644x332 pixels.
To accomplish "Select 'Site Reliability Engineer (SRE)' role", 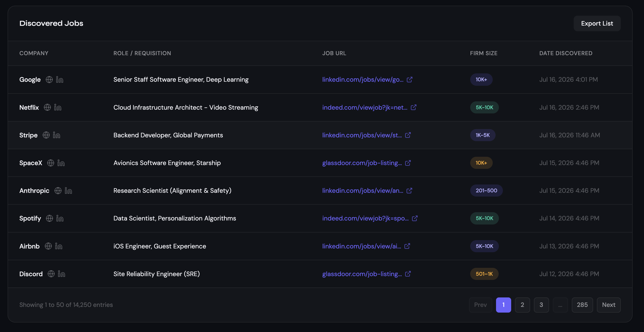I will 157,274.
